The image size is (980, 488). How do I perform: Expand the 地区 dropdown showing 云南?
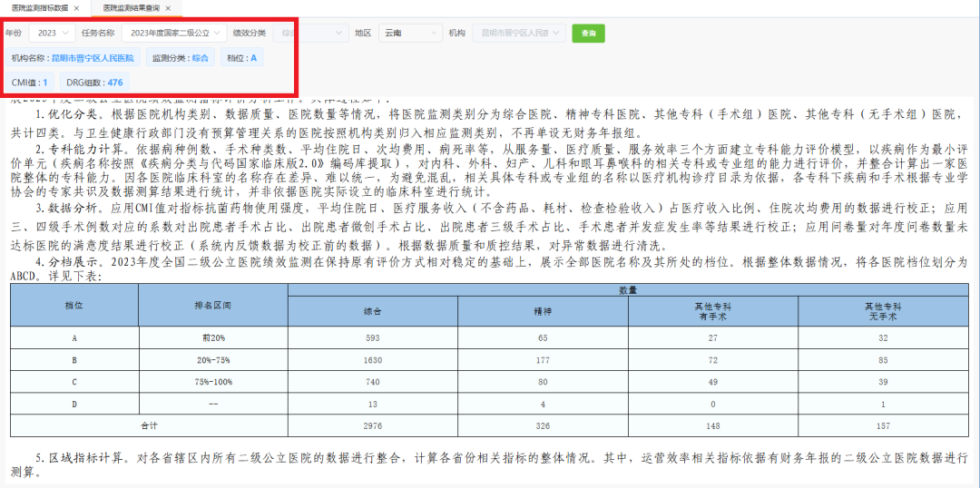coord(409,33)
